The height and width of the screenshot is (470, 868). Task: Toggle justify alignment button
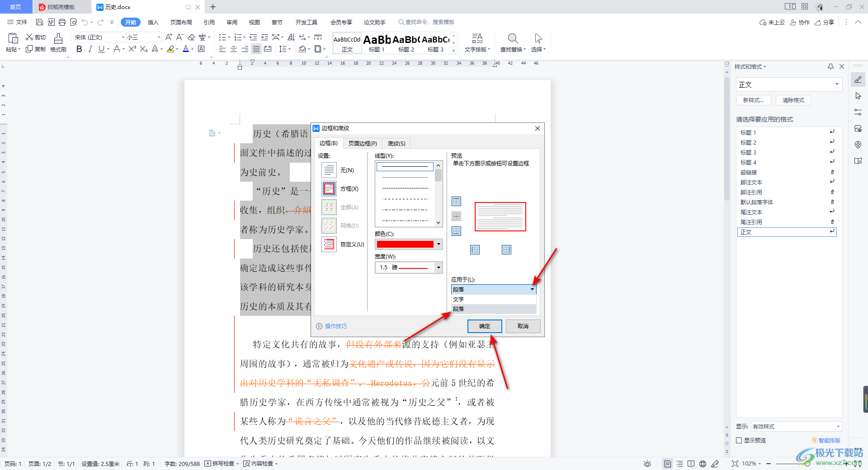[256, 49]
